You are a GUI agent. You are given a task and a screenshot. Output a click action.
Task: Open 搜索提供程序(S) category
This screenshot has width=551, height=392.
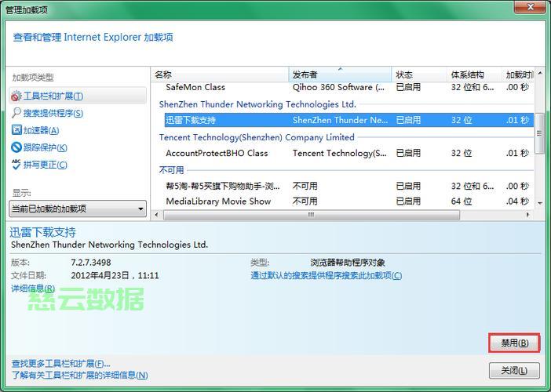53,113
